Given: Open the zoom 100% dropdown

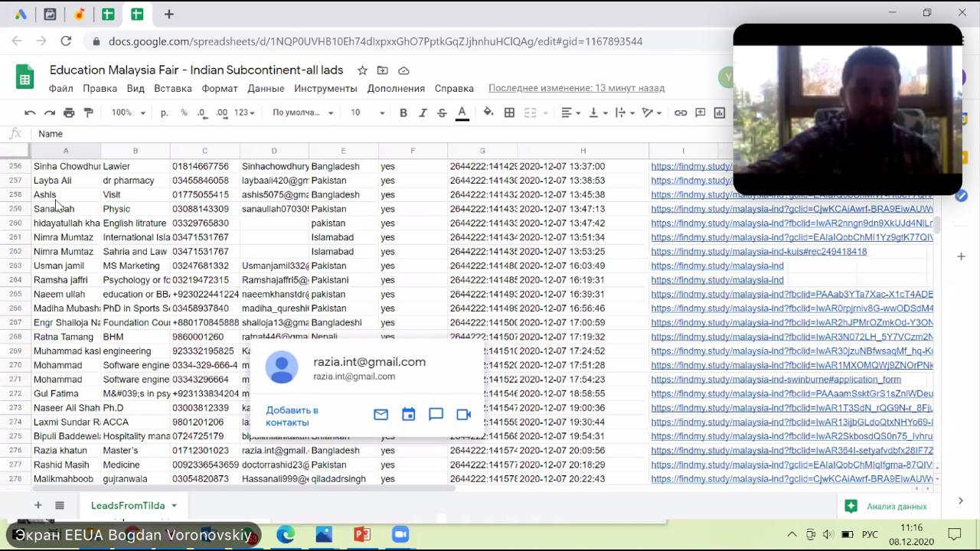Looking at the screenshot, I should click(128, 112).
